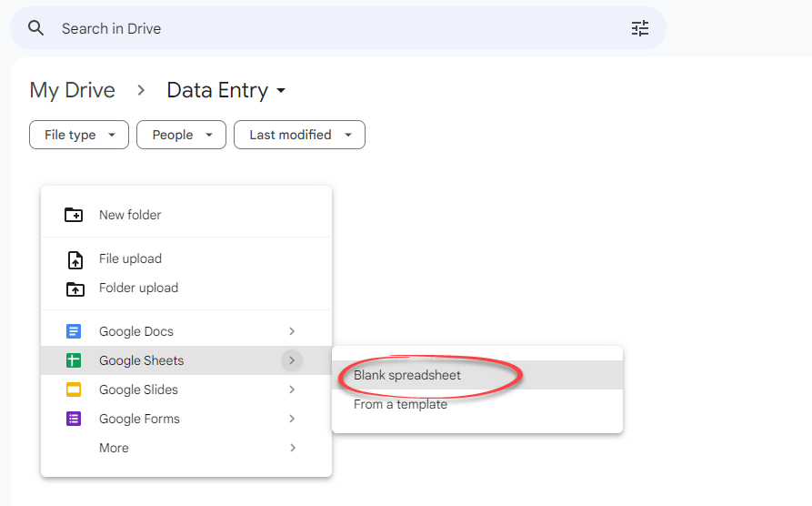This screenshot has width=812, height=506.
Task: Click the purple Google Forms icon
Action: click(74, 419)
